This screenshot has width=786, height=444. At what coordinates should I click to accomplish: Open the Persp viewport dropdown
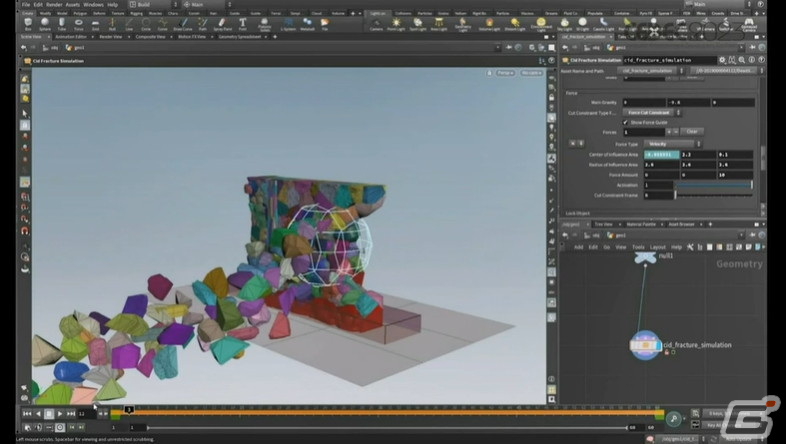click(x=505, y=73)
